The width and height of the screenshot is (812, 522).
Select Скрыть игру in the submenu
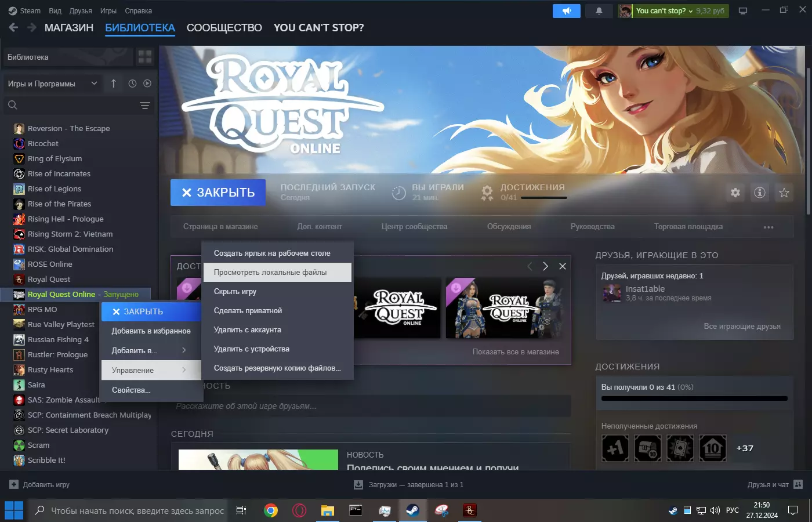pos(277,291)
